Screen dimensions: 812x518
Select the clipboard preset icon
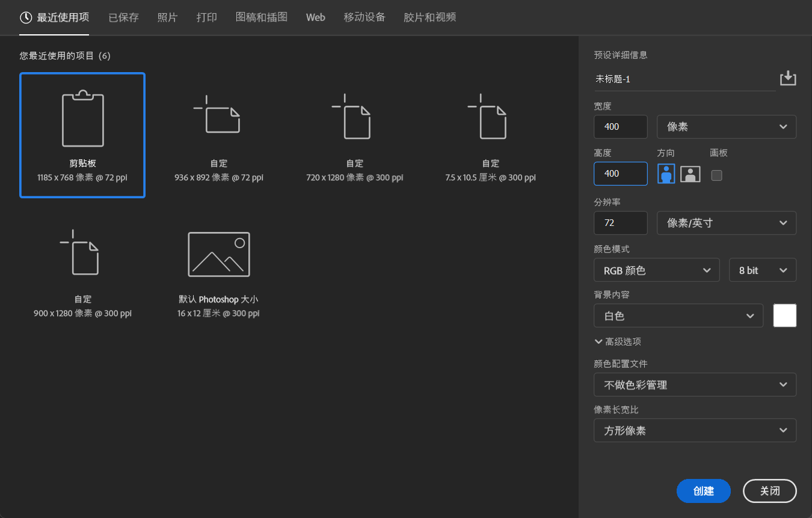[83, 120]
